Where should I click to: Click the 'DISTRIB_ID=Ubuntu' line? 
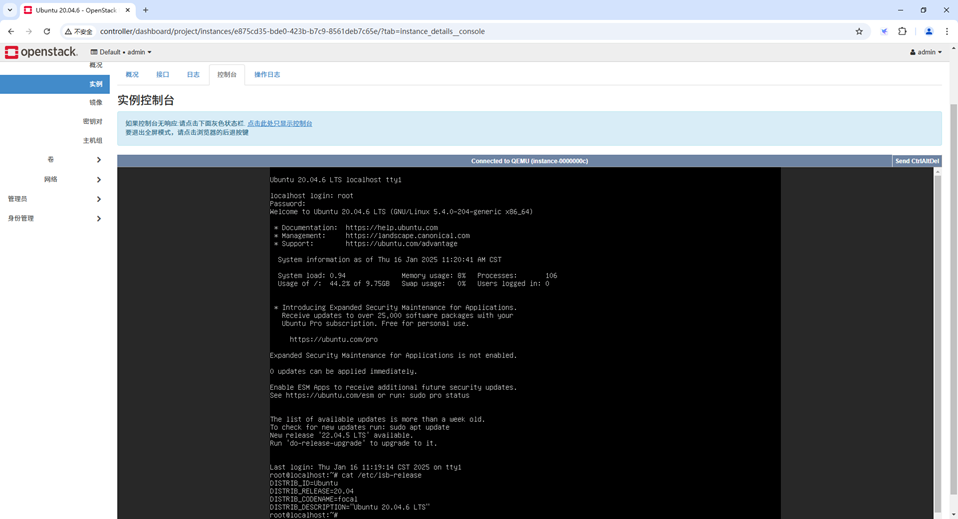(x=304, y=483)
